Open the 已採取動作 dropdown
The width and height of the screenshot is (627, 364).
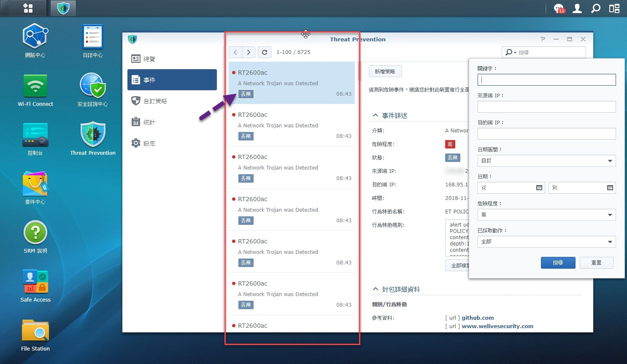tap(547, 242)
